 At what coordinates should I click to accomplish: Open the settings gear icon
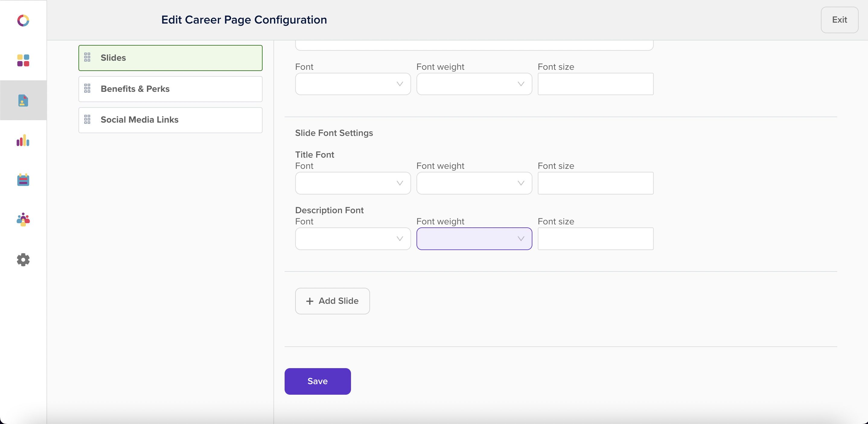pyautogui.click(x=23, y=259)
